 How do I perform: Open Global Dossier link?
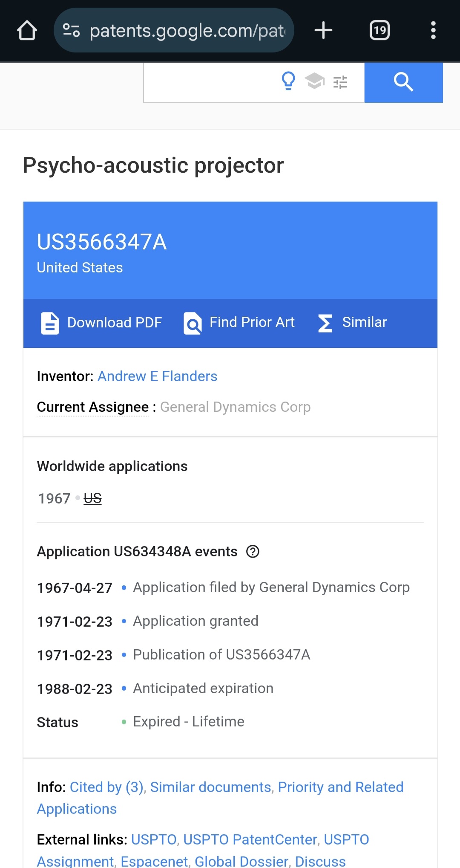tap(241, 862)
